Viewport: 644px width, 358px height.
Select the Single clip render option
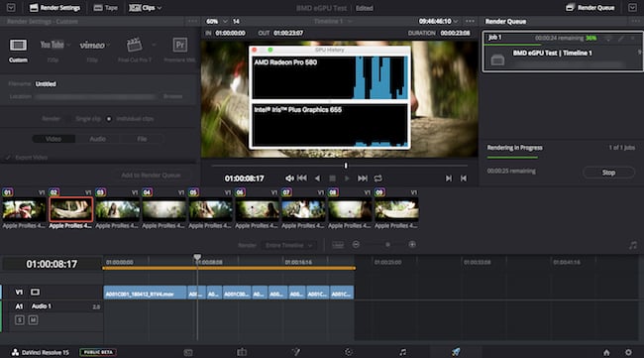point(88,118)
